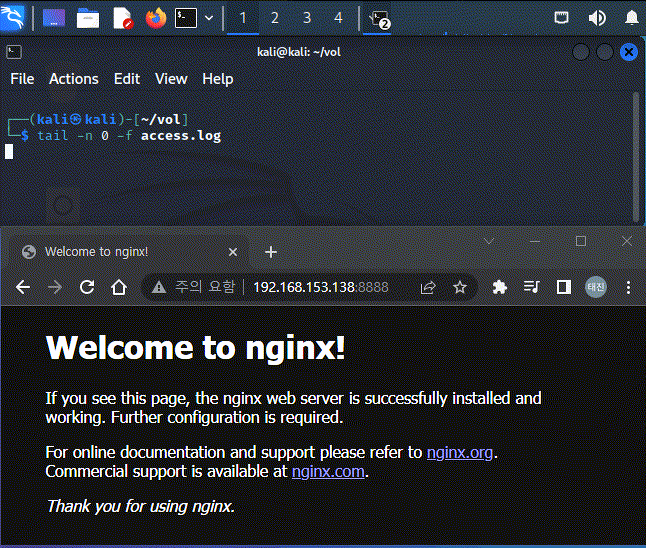The height and width of the screenshot is (548, 646).
Task: Open the Help menu in terminal
Action: [x=218, y=79]
